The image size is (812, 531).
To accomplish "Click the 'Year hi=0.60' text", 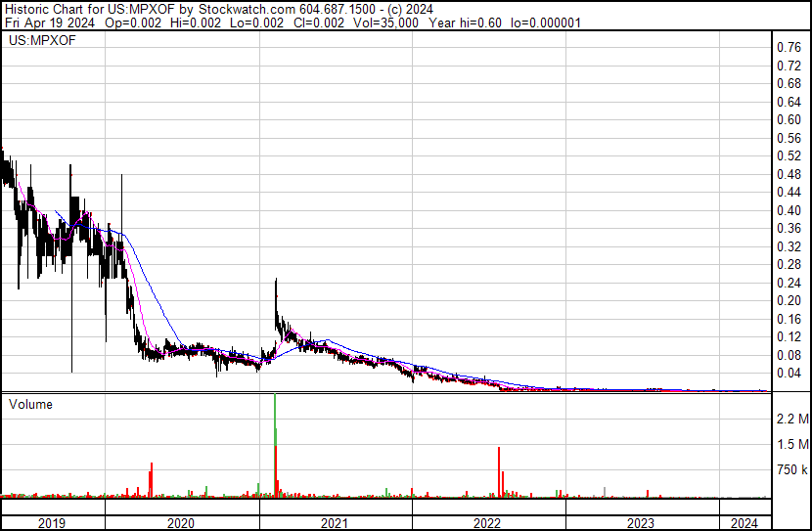I will (x=465, y=22).
